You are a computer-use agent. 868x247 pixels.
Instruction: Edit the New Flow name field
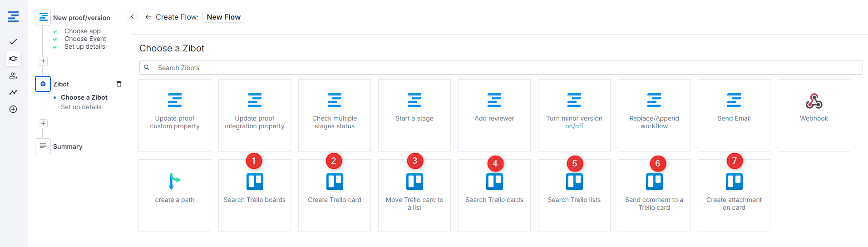[x=223, y=17]
